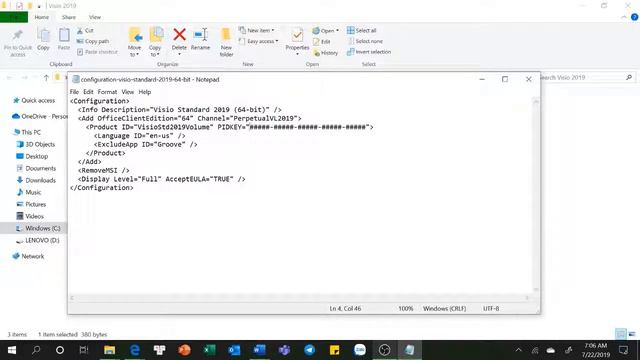Click Select all in ribbon
This screenshot has height=360, width=640.
pos(362,31)
